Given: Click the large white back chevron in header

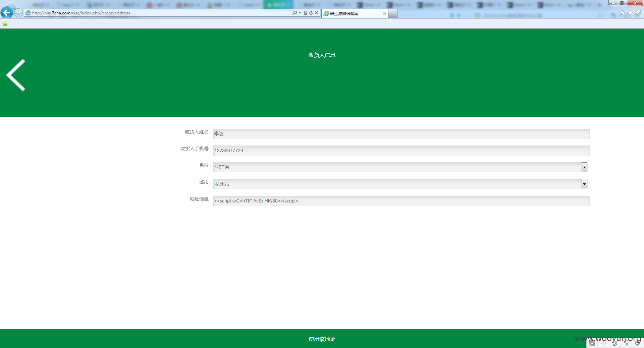Looking at the screenshot, I should pyautogui.click(x=16, y=75).
